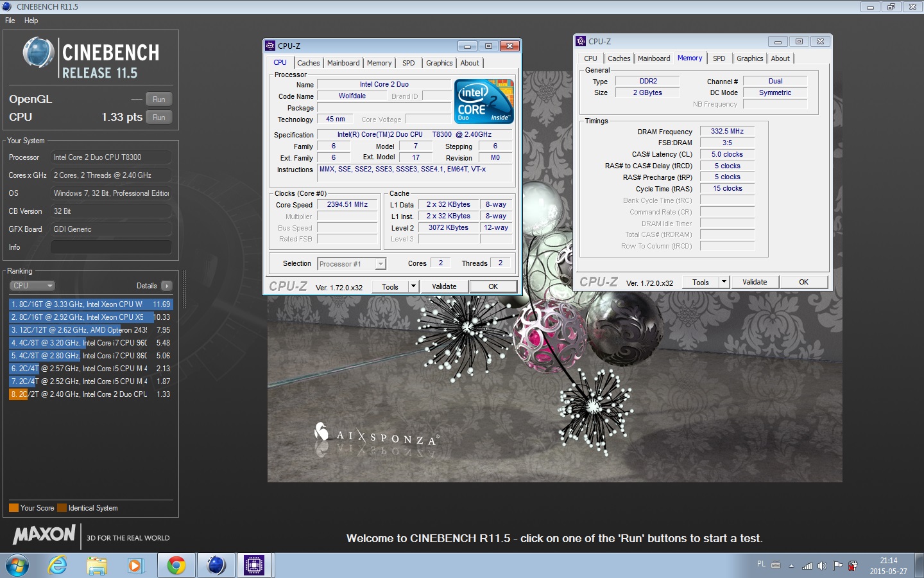
Task: Switch to Google Chrome on the taskbar
Action: click(x=176, y=565)
